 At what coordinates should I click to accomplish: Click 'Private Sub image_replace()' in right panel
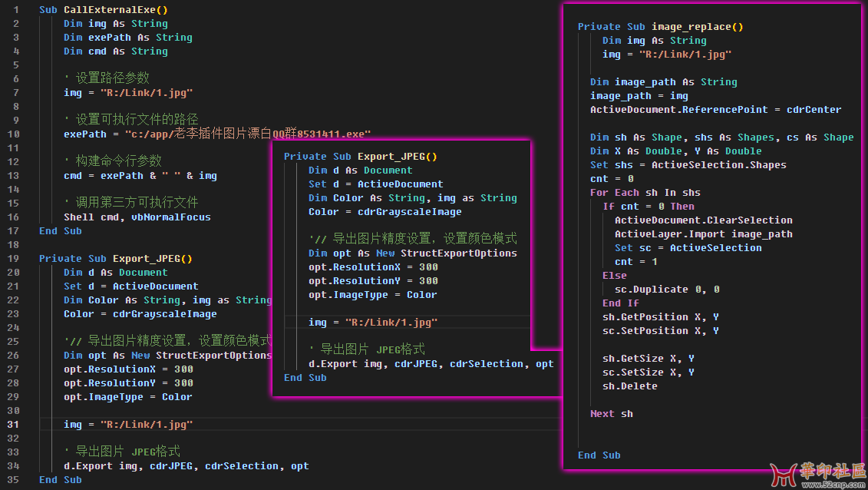point(661,27)
